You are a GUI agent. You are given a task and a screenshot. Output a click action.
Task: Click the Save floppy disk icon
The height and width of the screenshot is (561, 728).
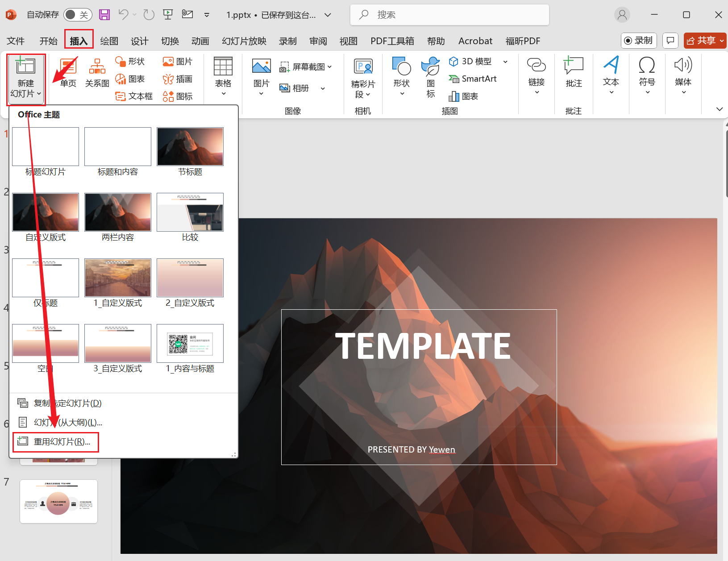coord(104,15)
